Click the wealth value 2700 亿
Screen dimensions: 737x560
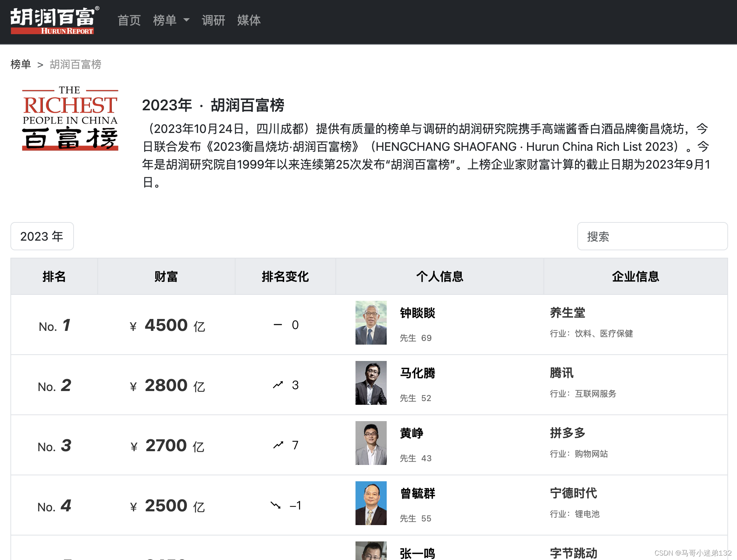tap(168, 446)
